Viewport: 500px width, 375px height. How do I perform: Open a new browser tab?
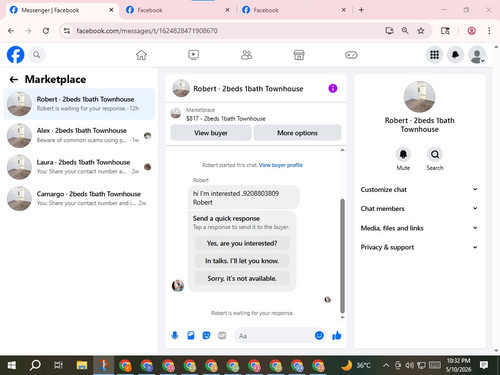[x=361, y=10]
